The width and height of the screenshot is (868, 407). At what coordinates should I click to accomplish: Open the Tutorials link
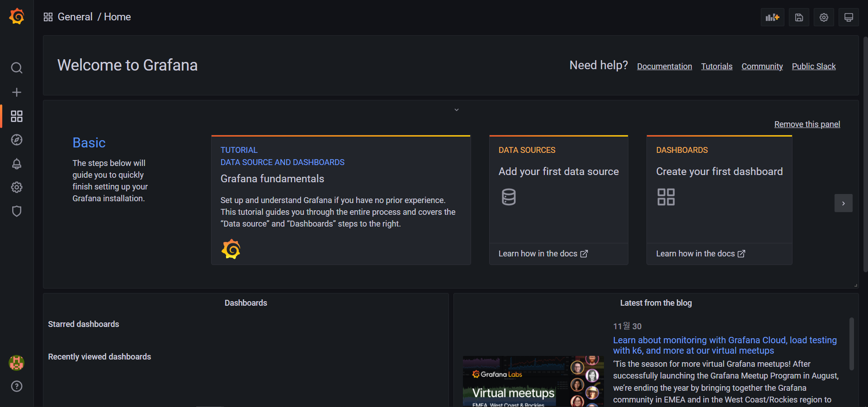pyautogui.click(x=717, y=66)
